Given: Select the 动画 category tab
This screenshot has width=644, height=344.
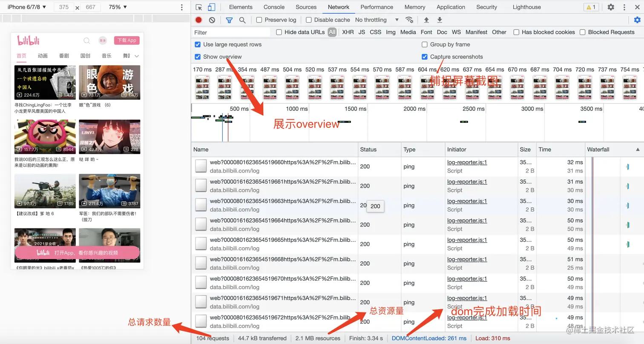Looking at the screenshot, I should (43, 56).
